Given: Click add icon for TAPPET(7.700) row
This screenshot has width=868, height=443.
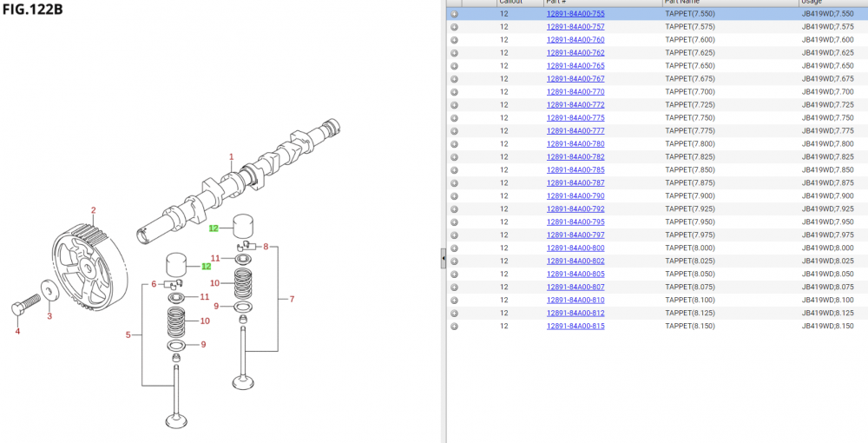Looking at the screenshot, I should 454,92.
